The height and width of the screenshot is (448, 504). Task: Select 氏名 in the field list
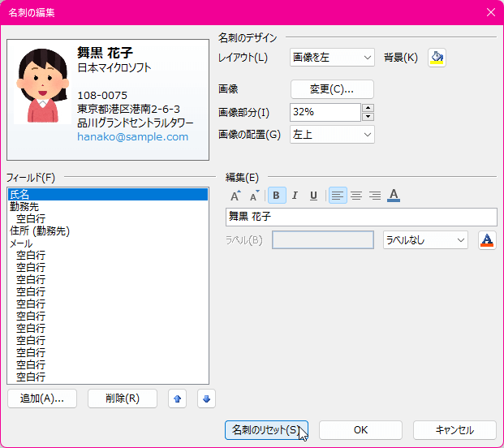point(108,195)
